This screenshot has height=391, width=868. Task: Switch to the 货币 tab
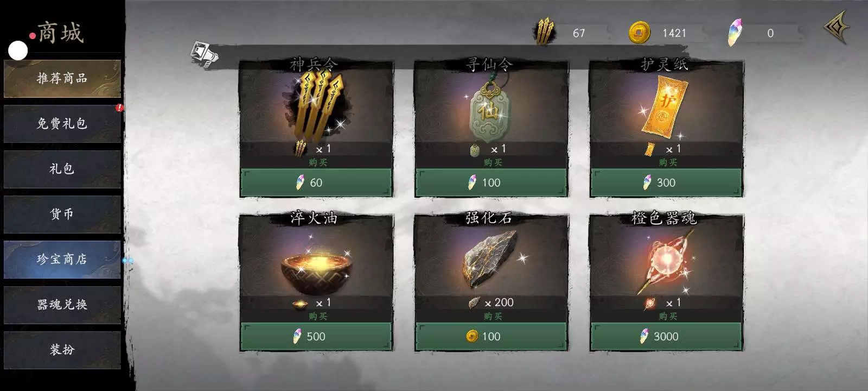(x=62, y=214)
